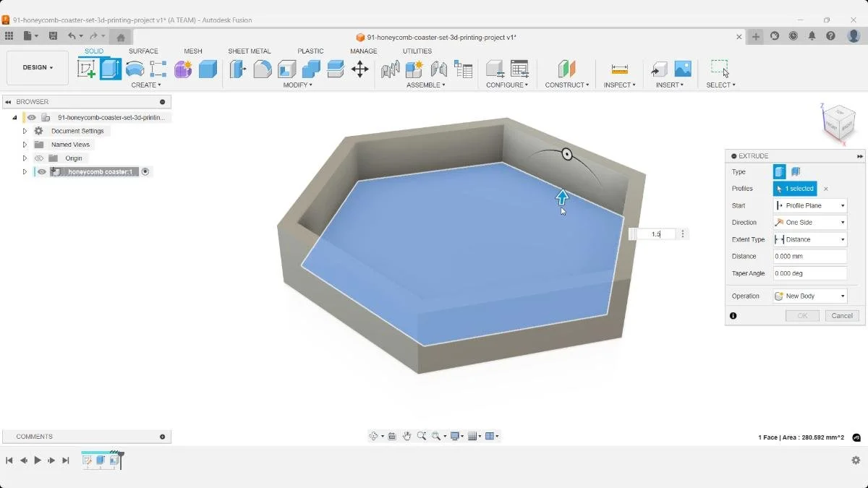Open the Extent Type dropdown set to Distance
868x488 pixels.
pyautogui.click(x=809, y=239)
